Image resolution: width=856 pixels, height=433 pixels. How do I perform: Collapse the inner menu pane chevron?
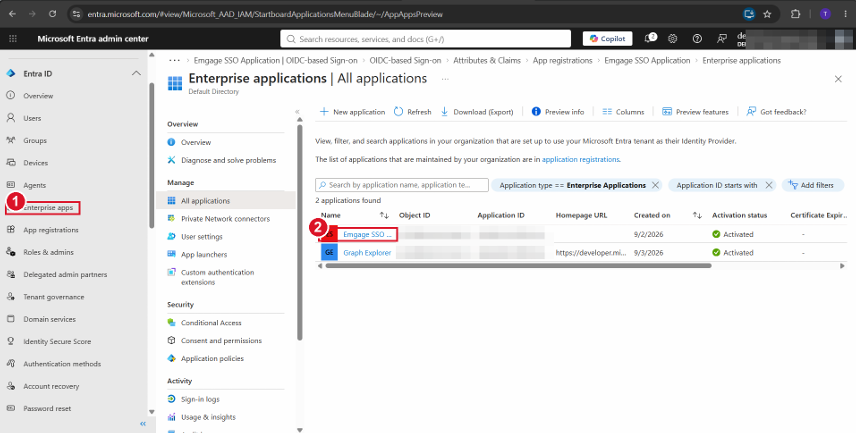(x=298, y=111)
